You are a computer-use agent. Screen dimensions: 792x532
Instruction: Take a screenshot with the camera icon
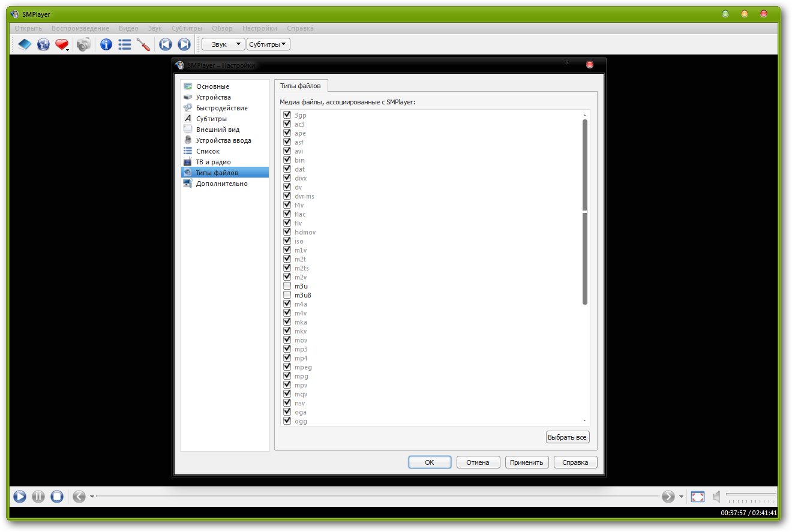[x=84, y=44]
